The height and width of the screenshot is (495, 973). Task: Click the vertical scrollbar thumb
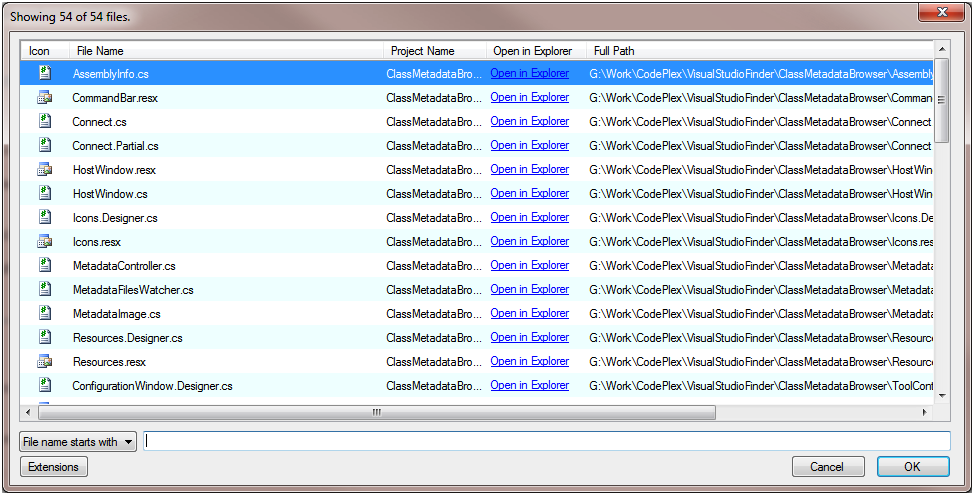tap(941, 100)
